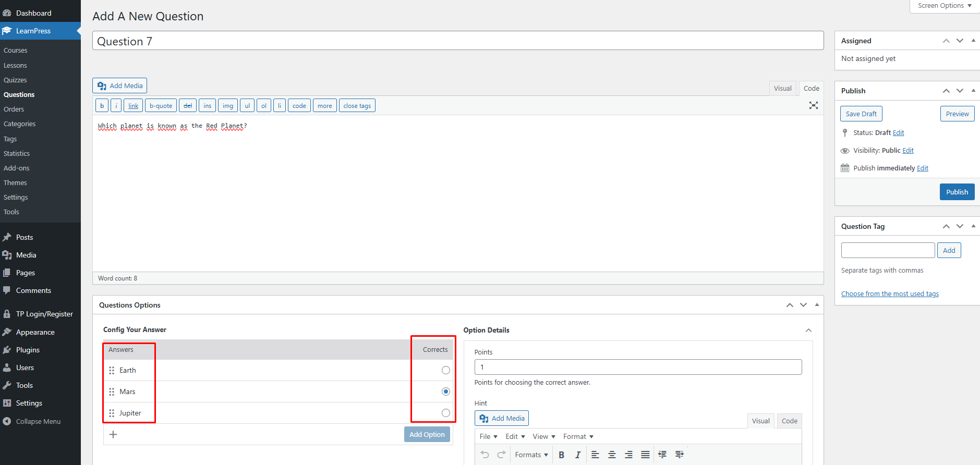This screenshot has height=465, width=980.
Task: Click the Italic icon in Hint editor
Action: (578, 455)
